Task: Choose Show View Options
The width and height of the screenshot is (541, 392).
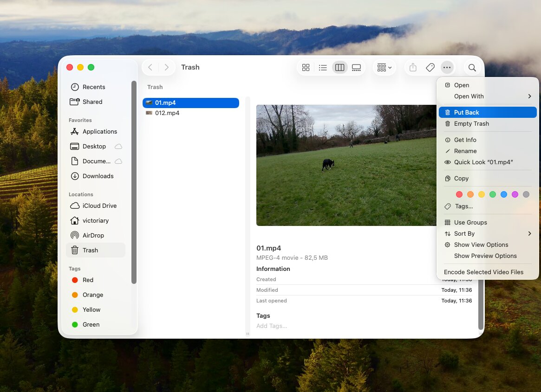Action: [x=488, y=245]
